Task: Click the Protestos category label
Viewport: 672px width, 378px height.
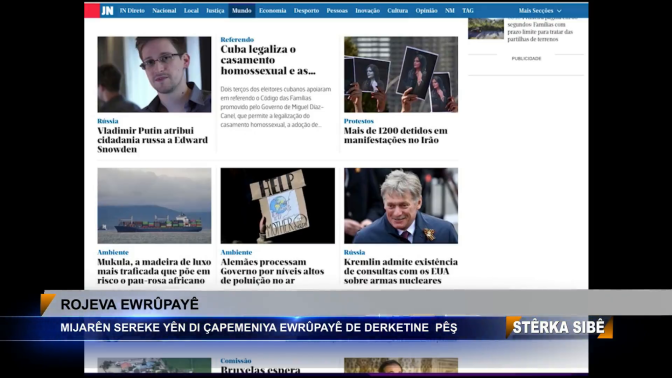Action: coord(359,121)
